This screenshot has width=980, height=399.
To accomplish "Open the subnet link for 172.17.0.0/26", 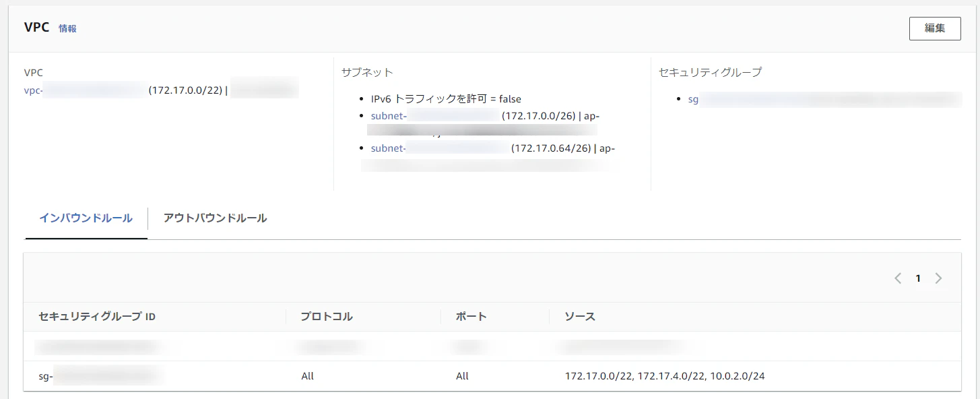I will click(435, 116).
